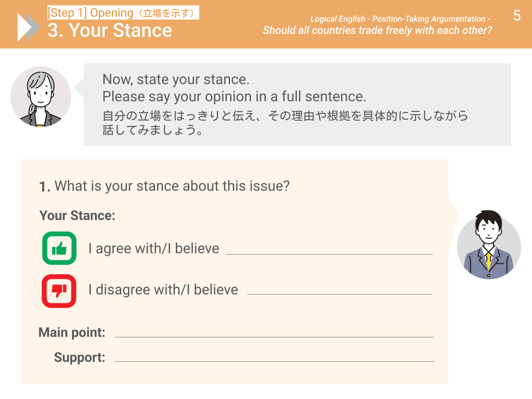Click the 'Now, state your stance.' text
This screenshot has height=399, width=532.
pos(176,79)
